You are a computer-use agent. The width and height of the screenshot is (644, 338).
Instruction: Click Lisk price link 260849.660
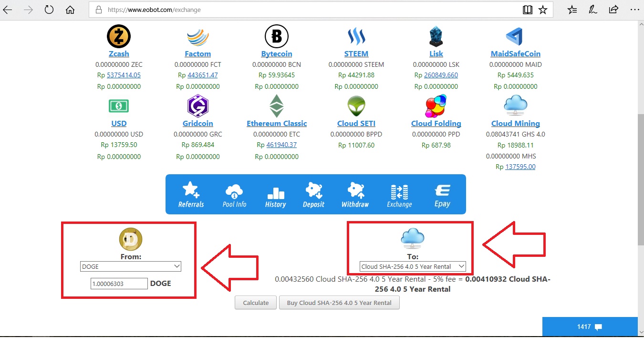(441, 75)
